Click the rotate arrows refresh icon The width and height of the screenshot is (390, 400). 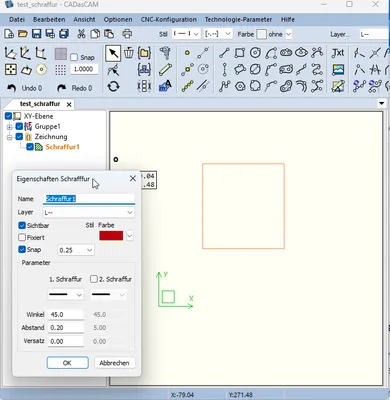point(113,87)
